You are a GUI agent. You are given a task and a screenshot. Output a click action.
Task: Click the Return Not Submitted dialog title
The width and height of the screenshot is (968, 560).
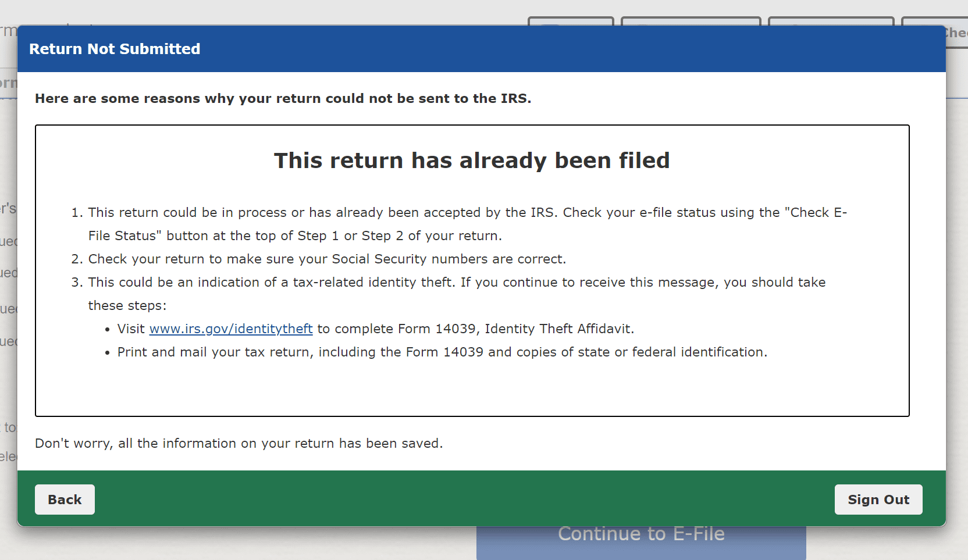pos(115,49)
